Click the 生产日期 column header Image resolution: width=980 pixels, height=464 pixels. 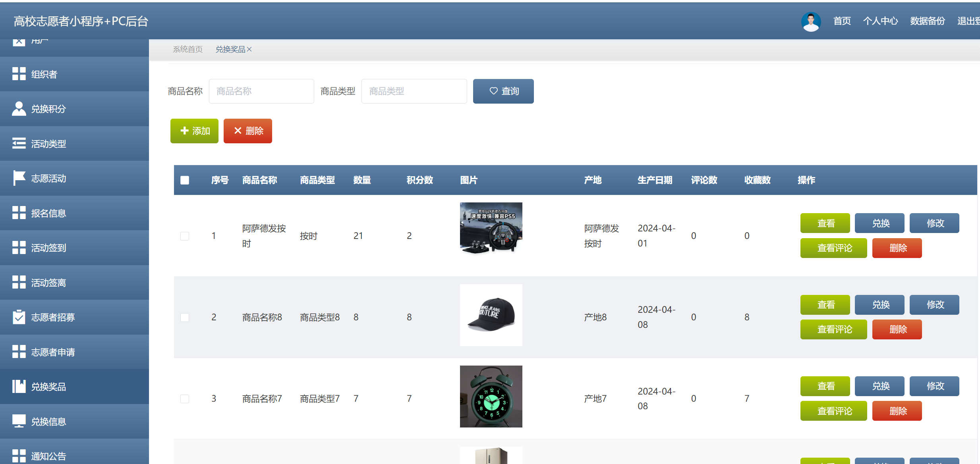655,180
